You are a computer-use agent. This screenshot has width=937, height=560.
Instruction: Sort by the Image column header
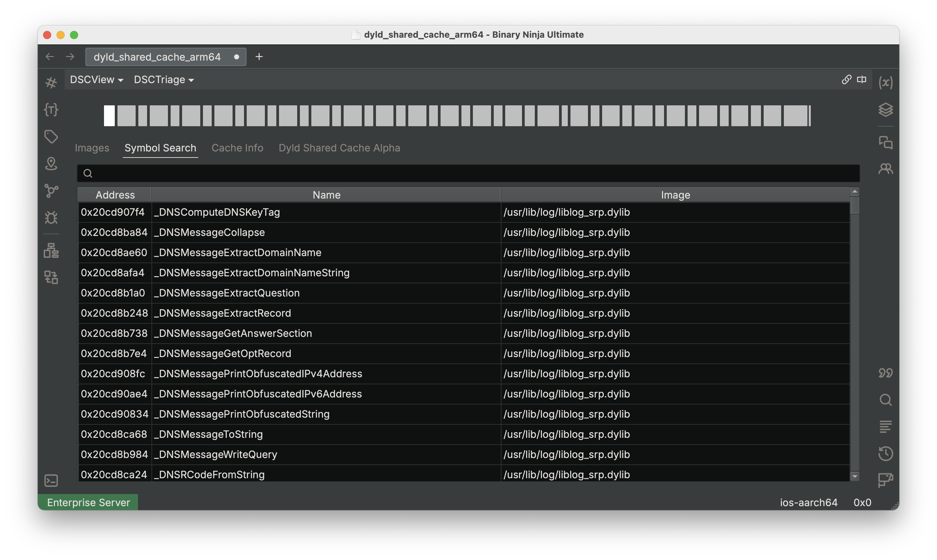point(675,195)
